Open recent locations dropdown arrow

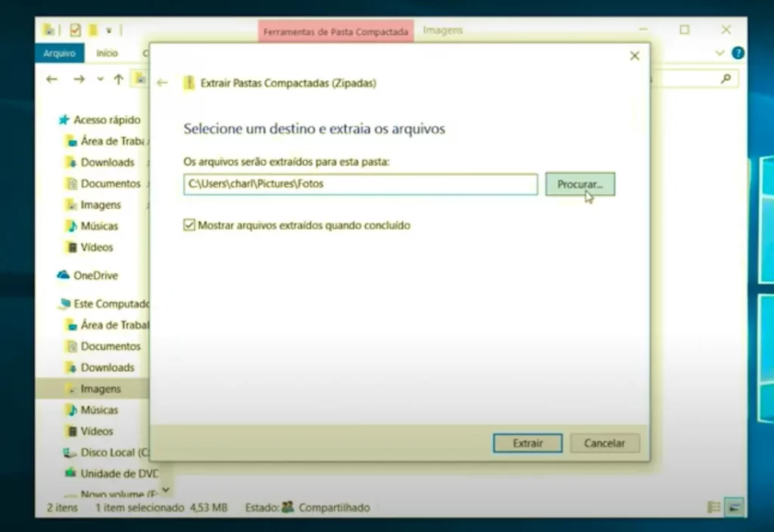[x=101, y=79]
